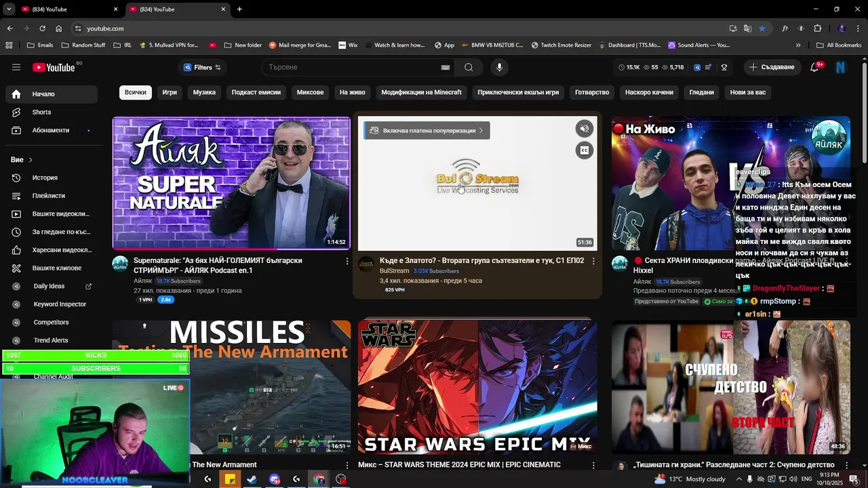Image resolution: width=868 pixels, height=488 pixels.
Task: Toggle captions on the preview video
Action: 585,150
